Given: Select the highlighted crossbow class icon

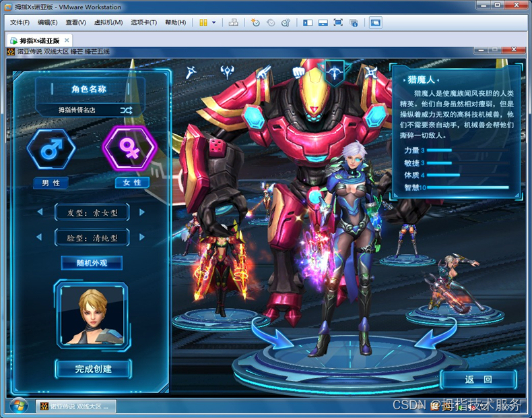Looking at the screenshot, I should pos(335,72).
